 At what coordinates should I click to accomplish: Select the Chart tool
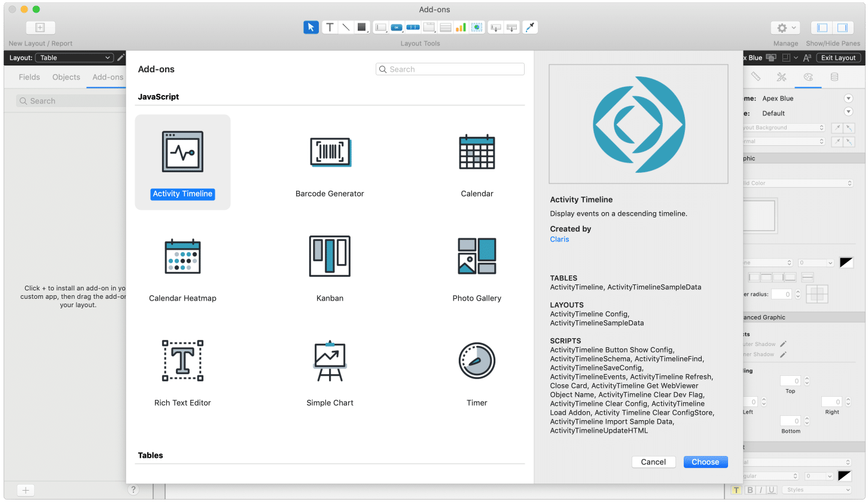pyautogui.click(x=461, y=27)
